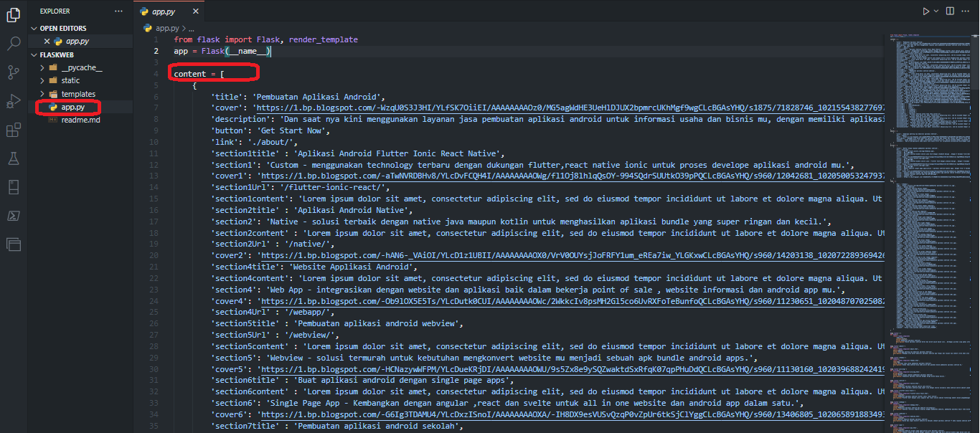
Task: Follow the 'cover1' blogspot URL on line 13
Action: [x=574, y=176]
